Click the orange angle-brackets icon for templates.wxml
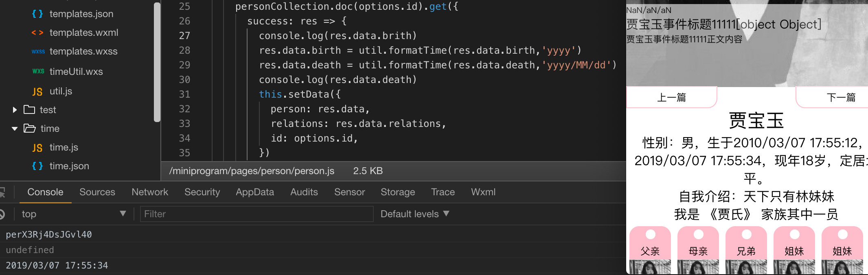Viewport: 868px width, 275px height. (x=37, y=33)
